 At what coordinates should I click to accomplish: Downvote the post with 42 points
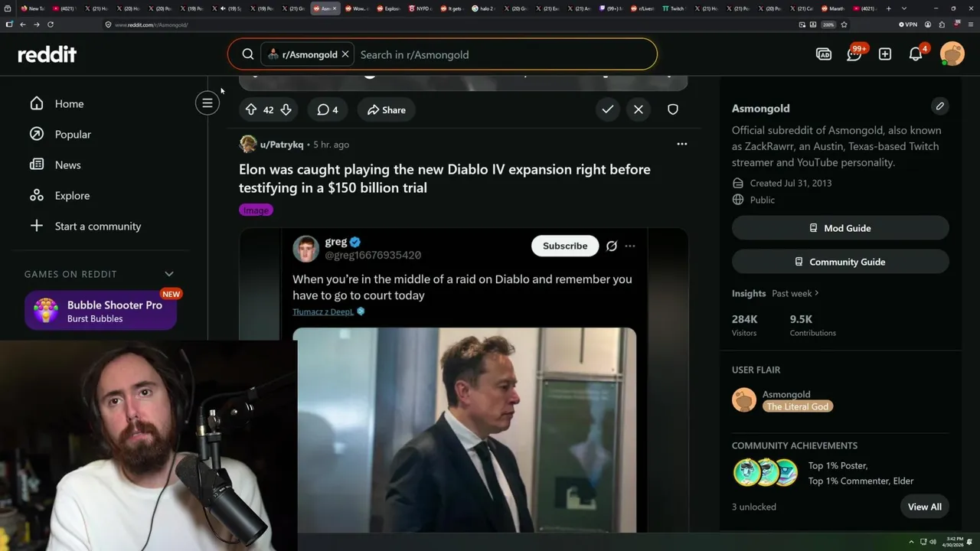[x=286, y=109]
